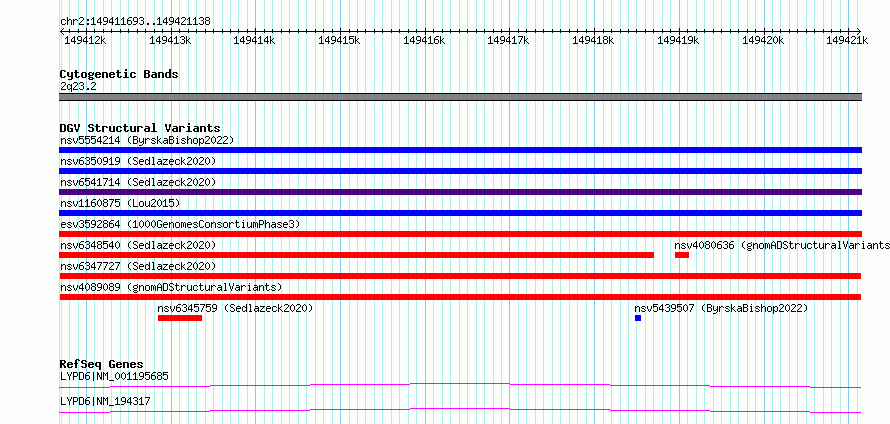The width and height of the screenshot is (890, 424).
Task: Click the Cytogenetic Bands track title
Action: click(x=119, y=74)
